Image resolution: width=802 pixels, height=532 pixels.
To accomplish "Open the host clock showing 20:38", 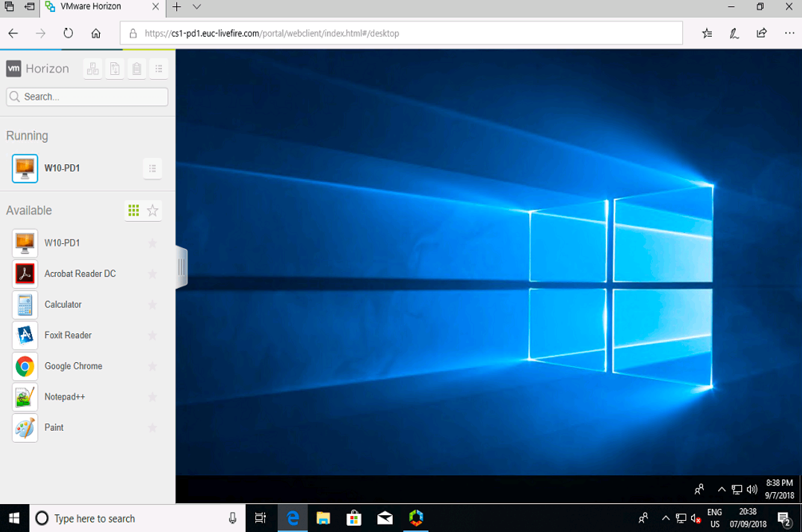I will (748, 518).
